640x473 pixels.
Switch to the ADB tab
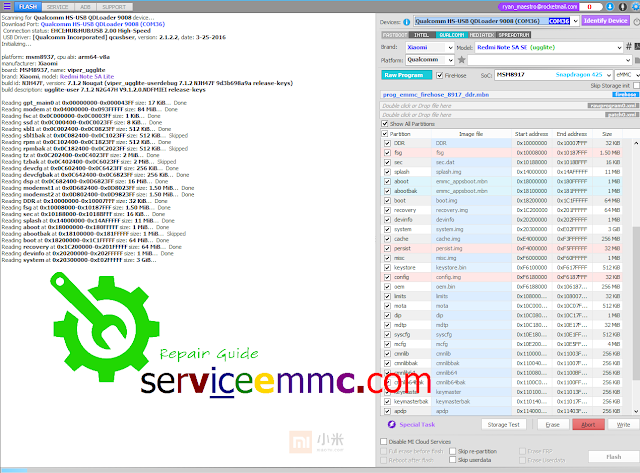coord(85,7)
